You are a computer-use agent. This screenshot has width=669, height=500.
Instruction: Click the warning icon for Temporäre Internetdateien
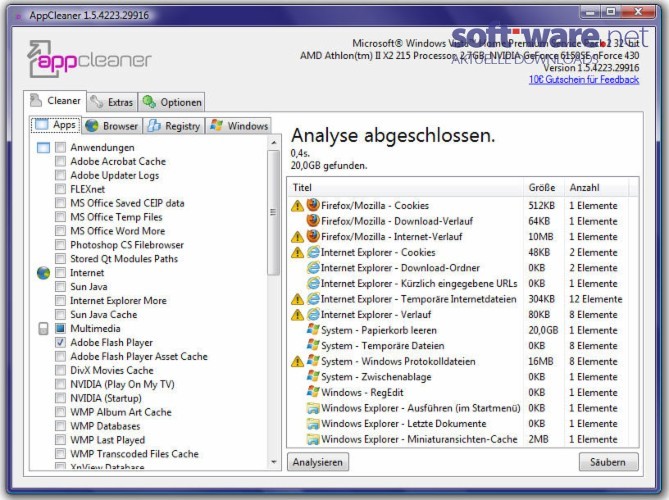pos(297,299)
